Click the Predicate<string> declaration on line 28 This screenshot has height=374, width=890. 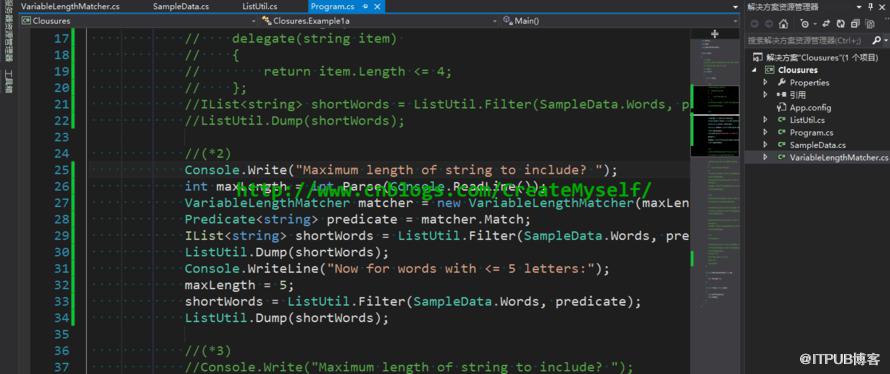(x=357, y=219)
